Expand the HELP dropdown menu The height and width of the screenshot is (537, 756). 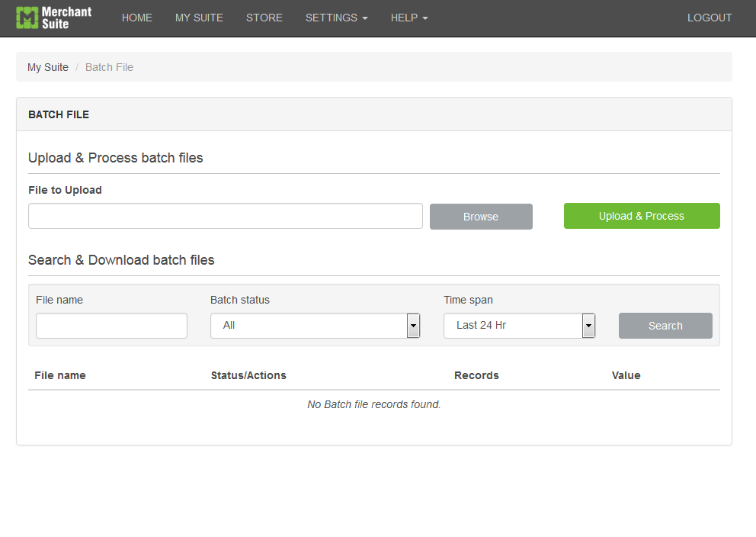tap(409, 18)
